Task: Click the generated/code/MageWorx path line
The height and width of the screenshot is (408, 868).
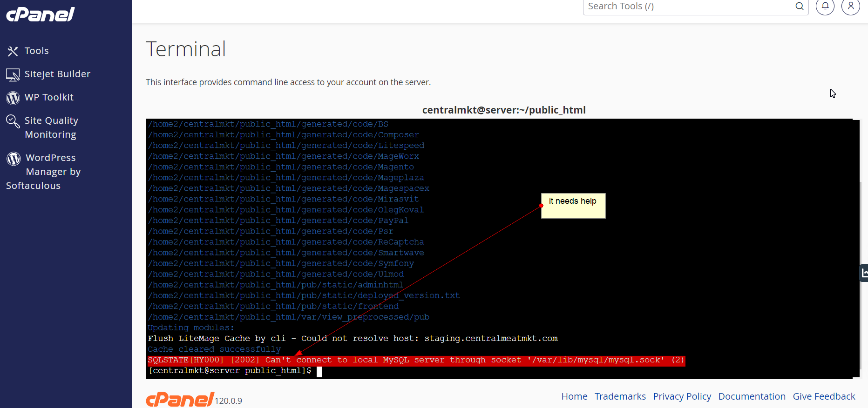Action: tap(283, 156)
